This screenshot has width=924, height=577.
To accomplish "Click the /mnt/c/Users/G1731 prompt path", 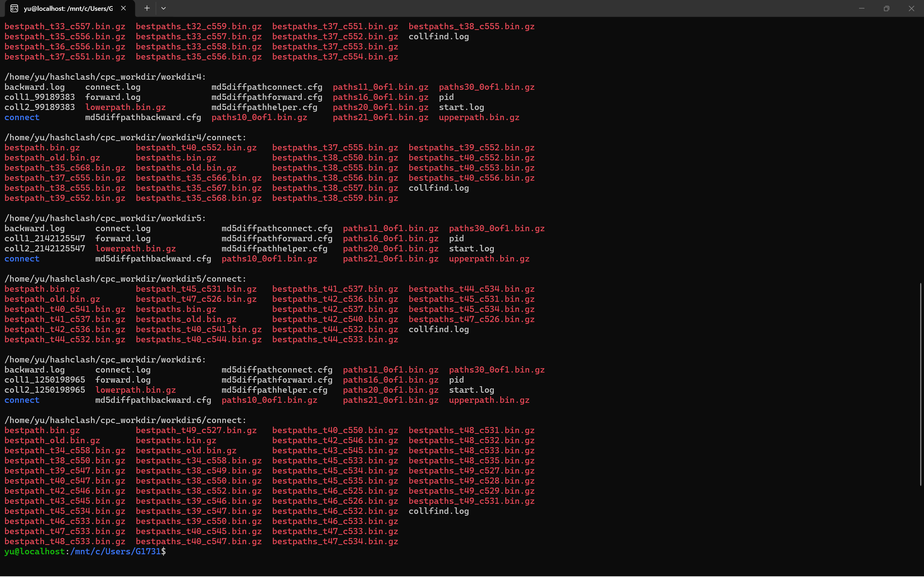I will [x=115, y=551].
